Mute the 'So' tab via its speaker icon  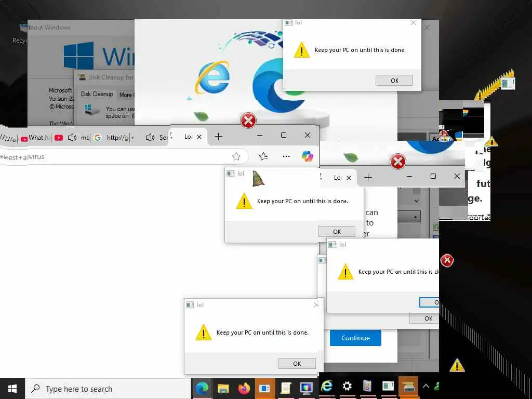[150, 137]
